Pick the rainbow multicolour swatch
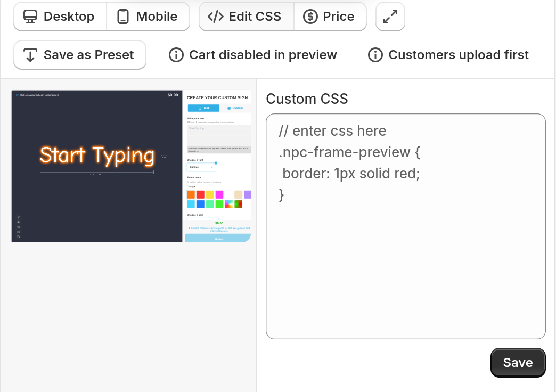The height and width of the screenshot is (392, 556). tap(229, 204)
